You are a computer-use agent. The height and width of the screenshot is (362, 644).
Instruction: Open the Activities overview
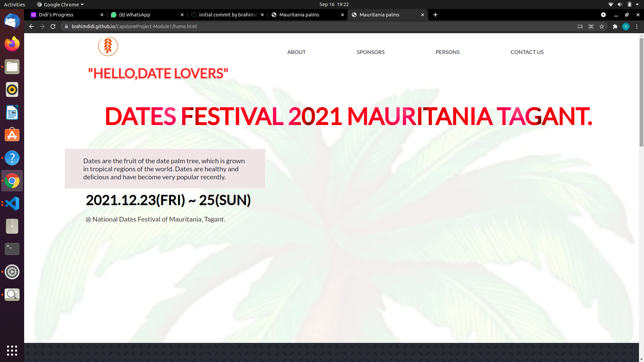click(x=14, y=4)
